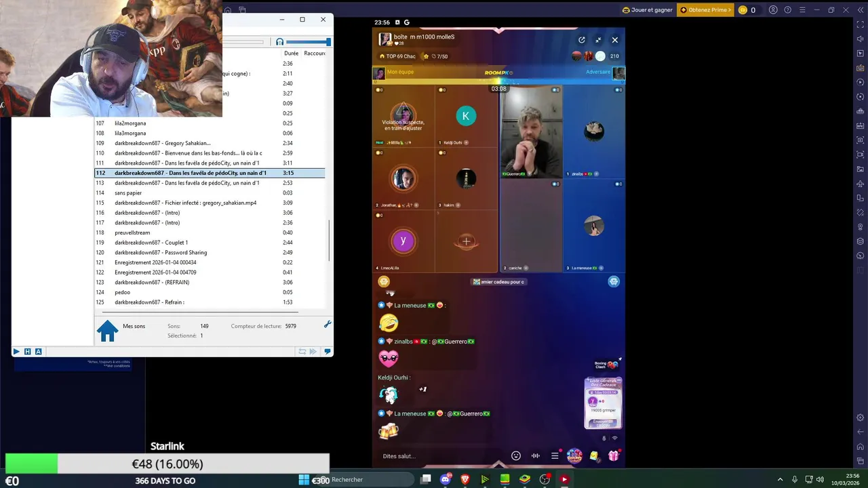
Task: Open Guerrero's video tile
Action: point(531,132)
